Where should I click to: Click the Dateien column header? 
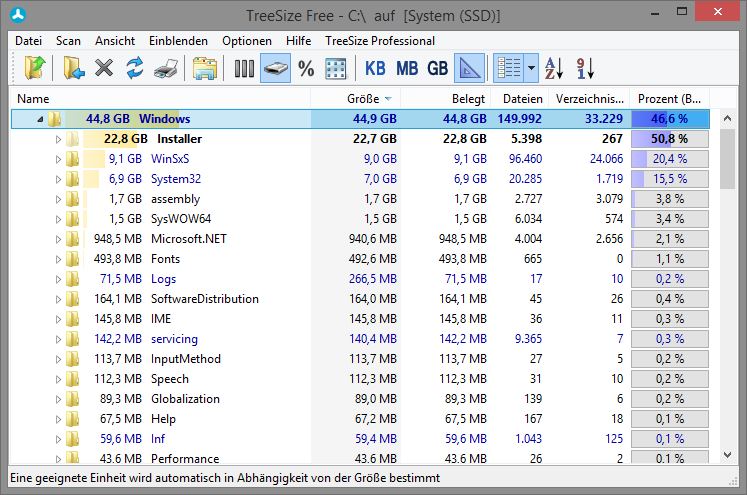tap(519, 99)
